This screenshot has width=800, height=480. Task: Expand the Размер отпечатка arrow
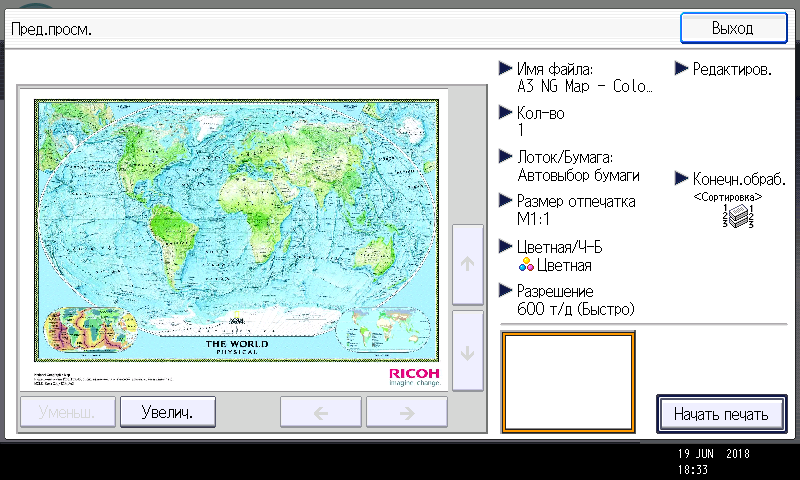pos(505,200)
